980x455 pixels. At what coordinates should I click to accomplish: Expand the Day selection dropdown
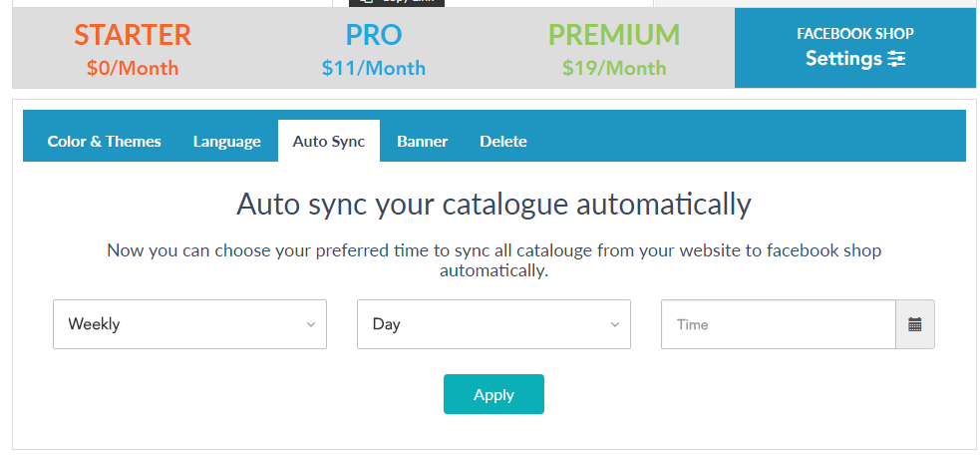493,324
